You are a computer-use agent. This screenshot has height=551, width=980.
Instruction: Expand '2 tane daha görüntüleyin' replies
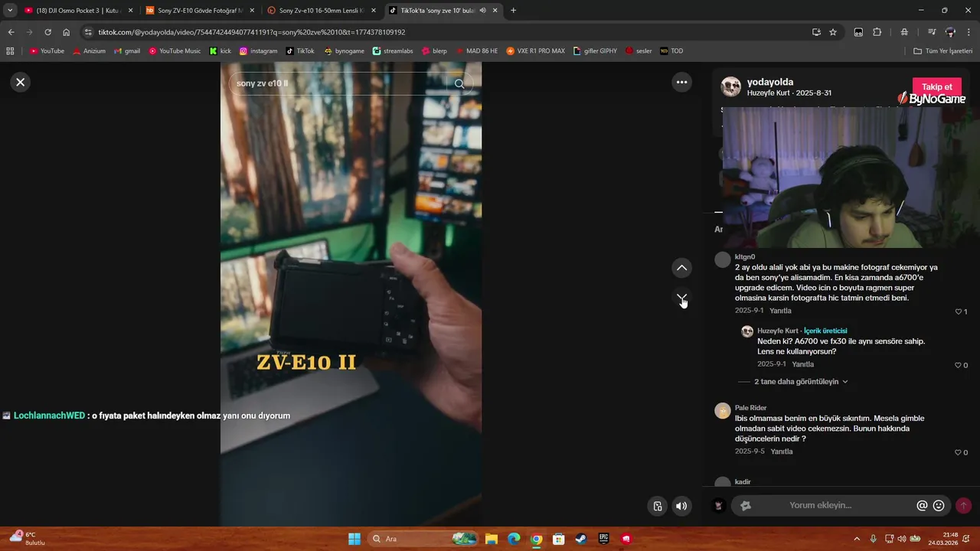801,381
